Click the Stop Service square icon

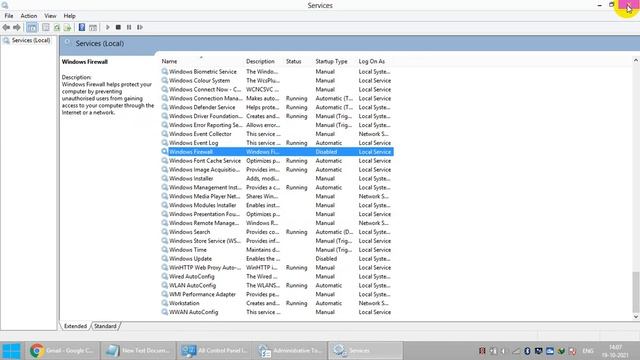click(118, 27)
